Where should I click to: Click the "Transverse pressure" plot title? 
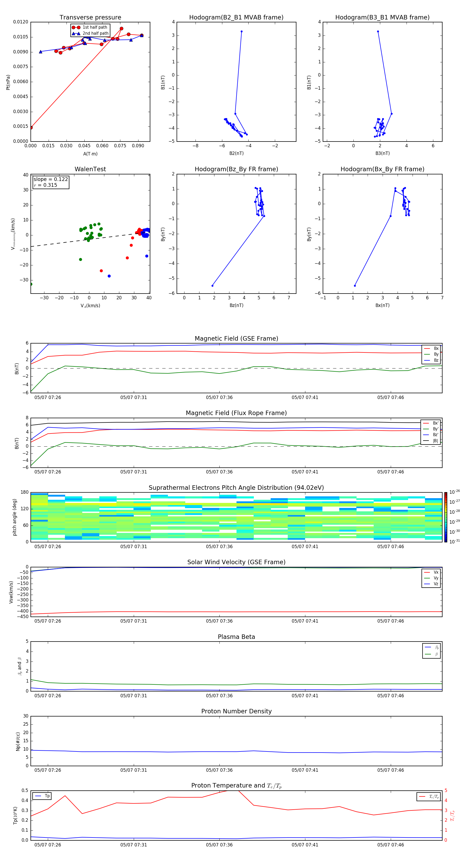tap(90, 18)
